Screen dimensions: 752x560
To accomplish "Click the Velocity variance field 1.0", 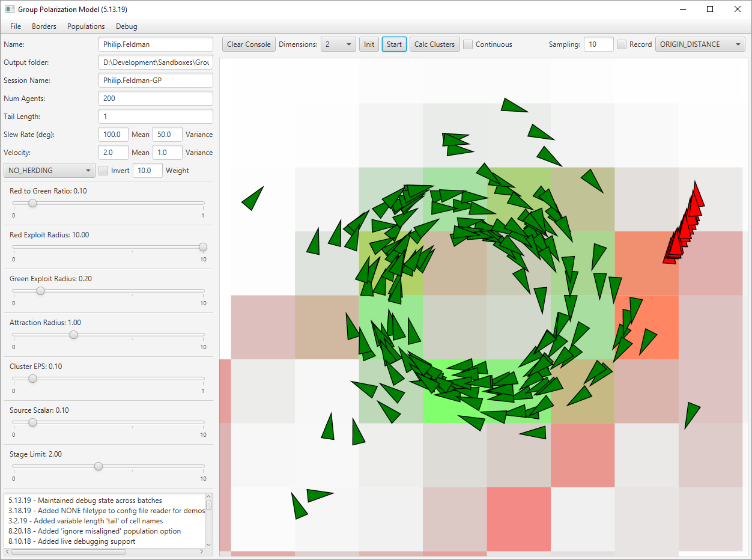I will (168, 153).
